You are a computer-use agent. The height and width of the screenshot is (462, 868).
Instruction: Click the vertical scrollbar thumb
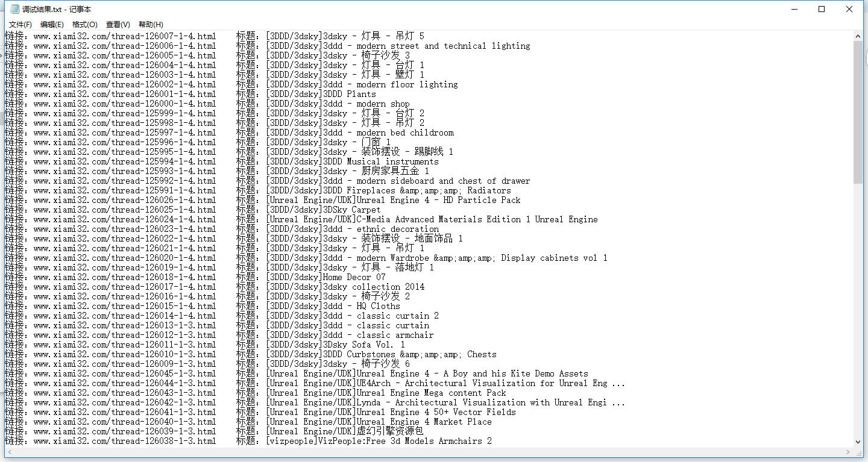pos(858,111)
